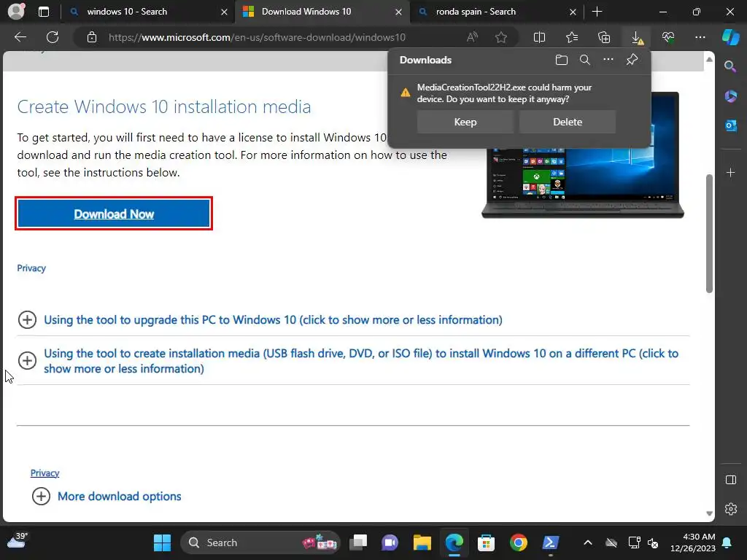Search downloads with magnifier icon
Screen dimensions: 747x560
(x=585, y=60)
